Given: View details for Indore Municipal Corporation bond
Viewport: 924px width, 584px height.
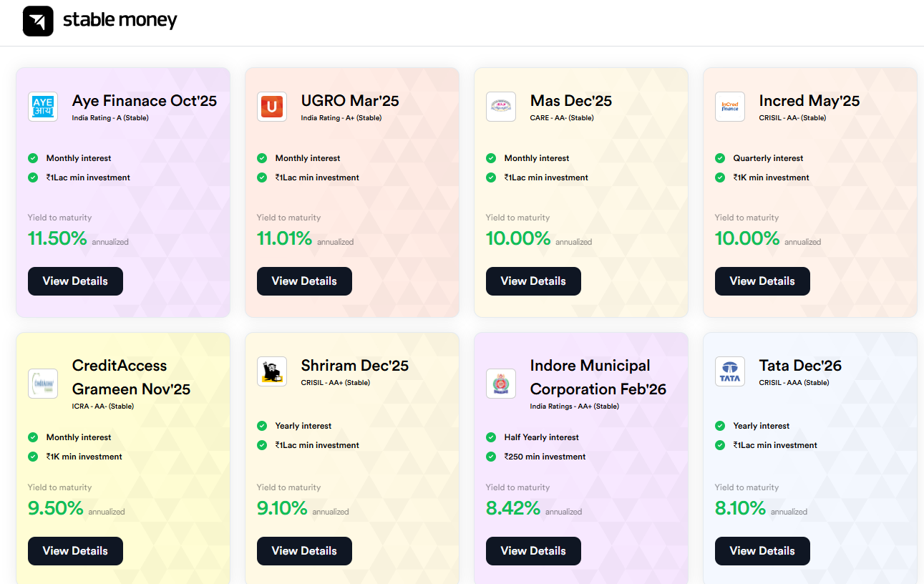Looking at the screenshot, I should tap(533, 551).
